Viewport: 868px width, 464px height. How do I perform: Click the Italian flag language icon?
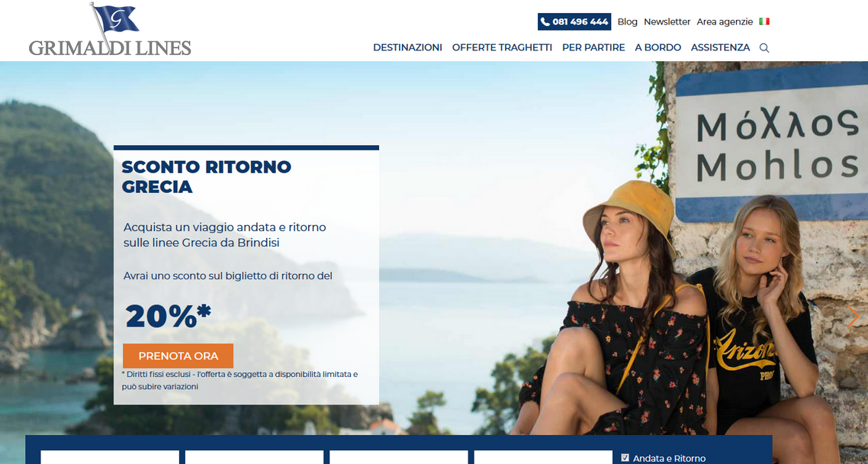click(x=764, y=21)
